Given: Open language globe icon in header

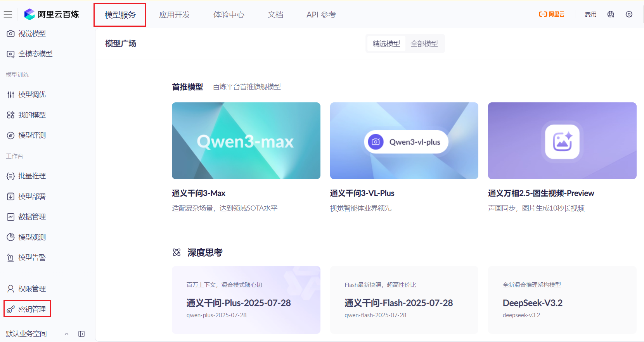Looking at the screenshot, I should (611, 14).
